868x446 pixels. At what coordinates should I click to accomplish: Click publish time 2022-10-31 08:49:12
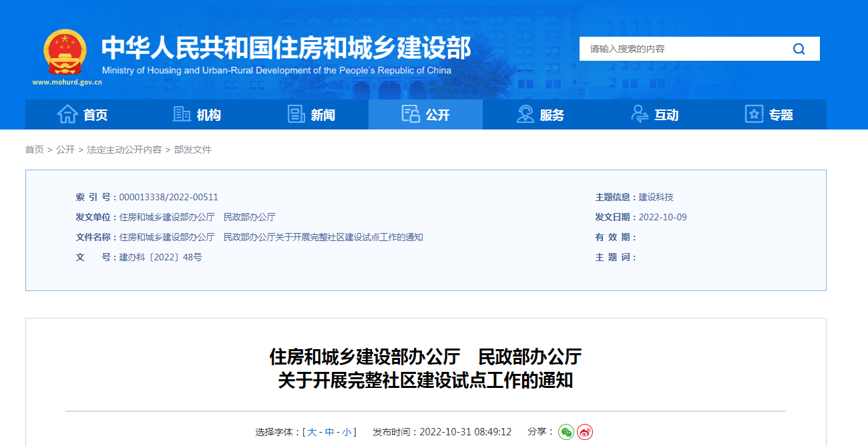click(465, 432)
